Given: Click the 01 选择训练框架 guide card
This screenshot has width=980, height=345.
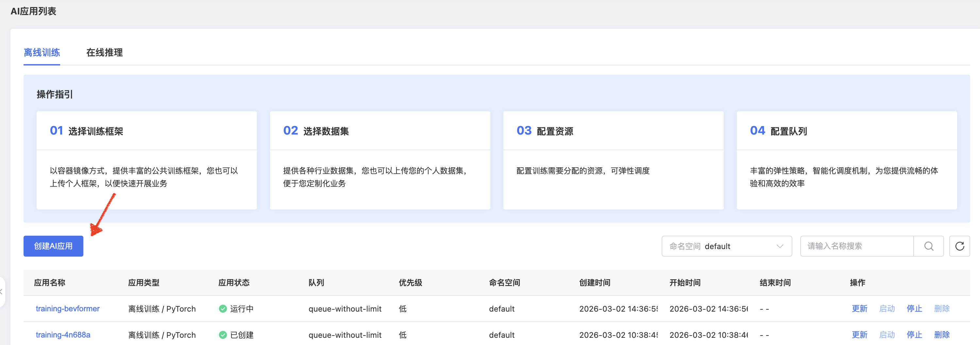Looking at the screenshot, I should click(146, 160).
